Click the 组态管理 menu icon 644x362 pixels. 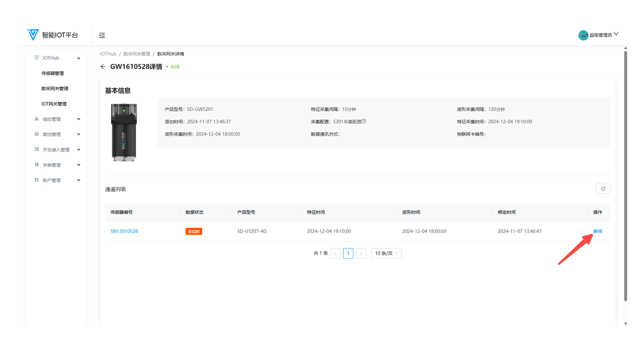(x=37, y=119)
